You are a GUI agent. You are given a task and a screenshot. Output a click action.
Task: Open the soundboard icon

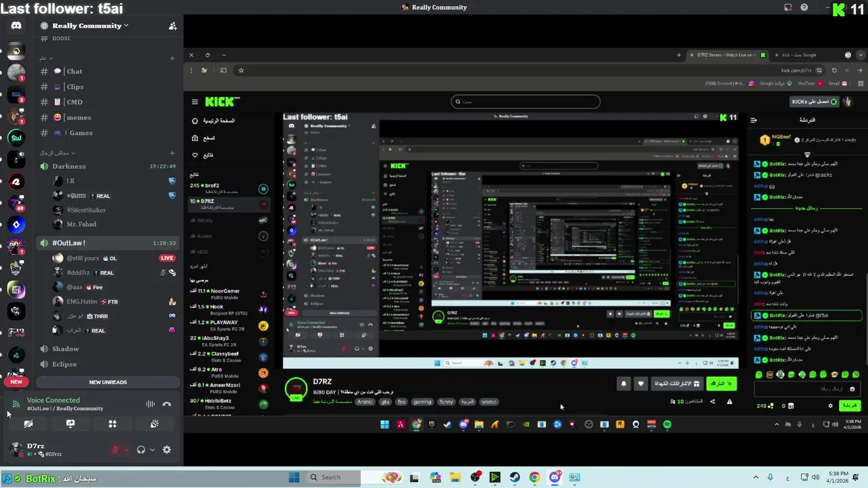coord(155,424)
